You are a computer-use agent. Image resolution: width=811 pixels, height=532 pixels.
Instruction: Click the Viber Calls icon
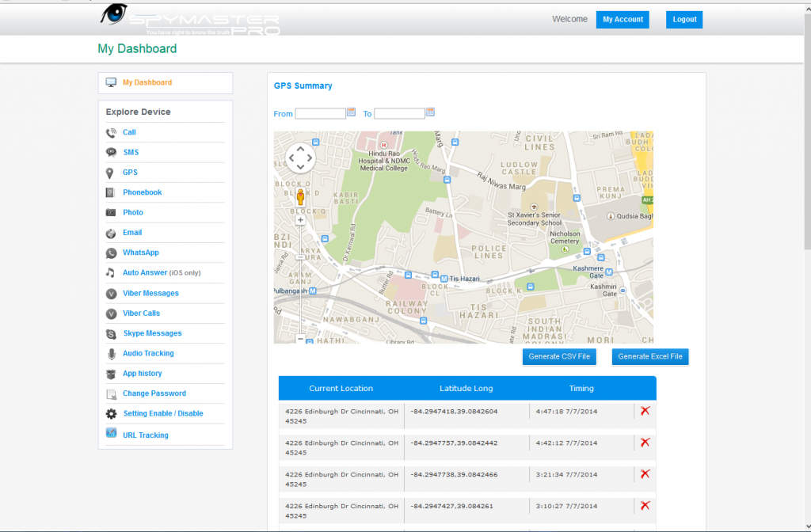pyautogui.click(x=111, y=313)
